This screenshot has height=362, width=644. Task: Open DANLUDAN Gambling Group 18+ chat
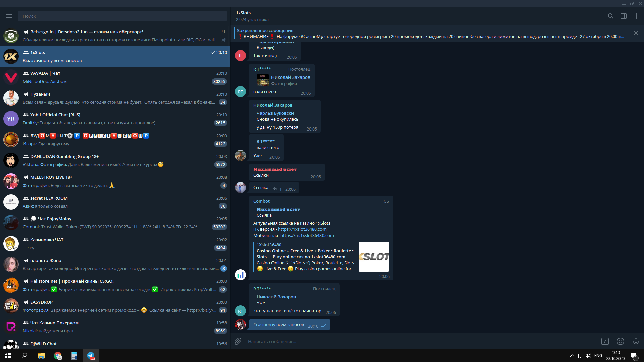tap(115, 160)
